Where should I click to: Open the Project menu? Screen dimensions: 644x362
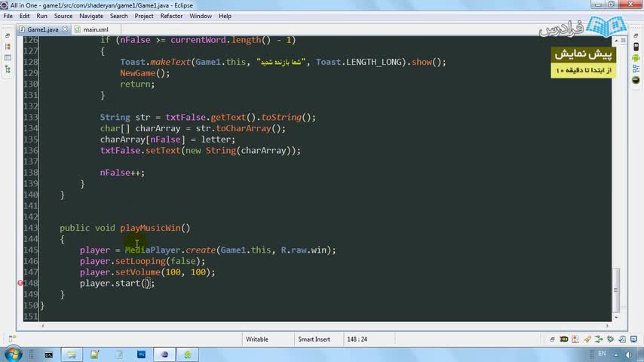(x=144, y=16)
